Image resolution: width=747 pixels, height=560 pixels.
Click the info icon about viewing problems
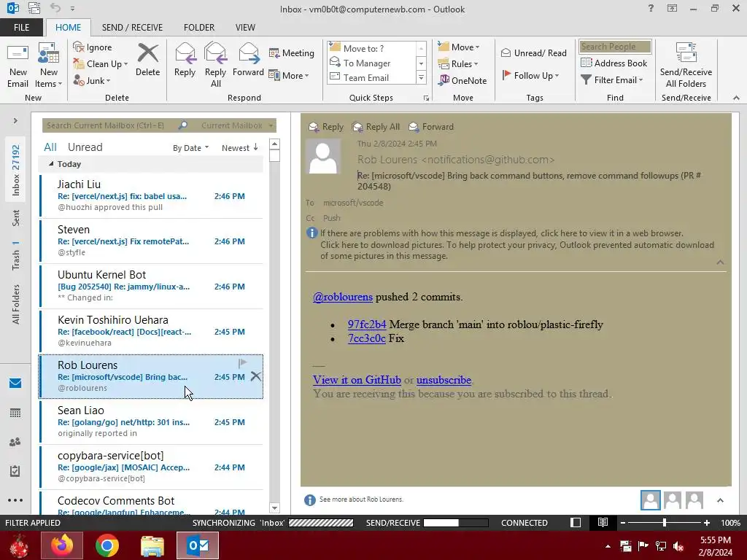point(311,233)
